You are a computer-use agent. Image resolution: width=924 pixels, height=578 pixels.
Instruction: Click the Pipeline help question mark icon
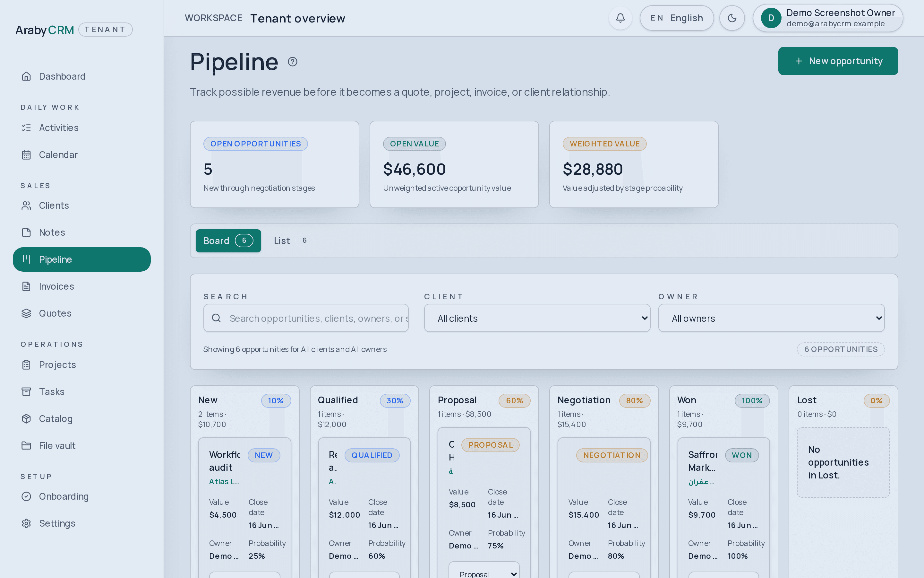tap(293, 62)
